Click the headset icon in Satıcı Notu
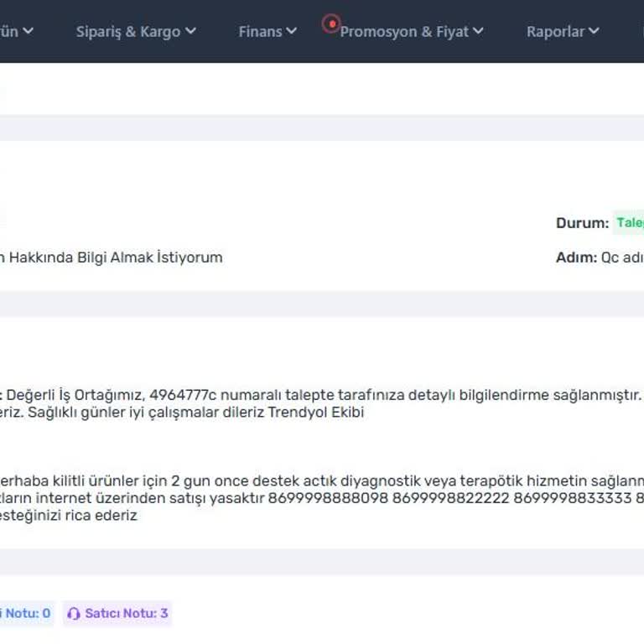This screenshot has width=644, height=644. (x=74, y=614)
